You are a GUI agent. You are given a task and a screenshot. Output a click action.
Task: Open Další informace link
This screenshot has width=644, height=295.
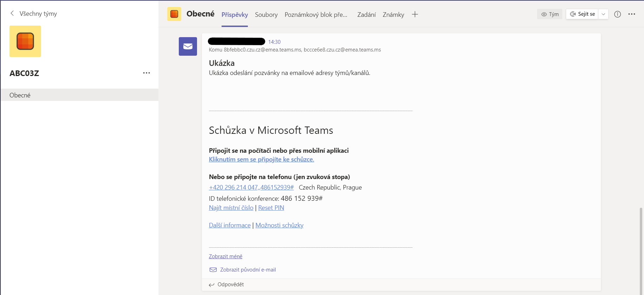coord(230,225)
